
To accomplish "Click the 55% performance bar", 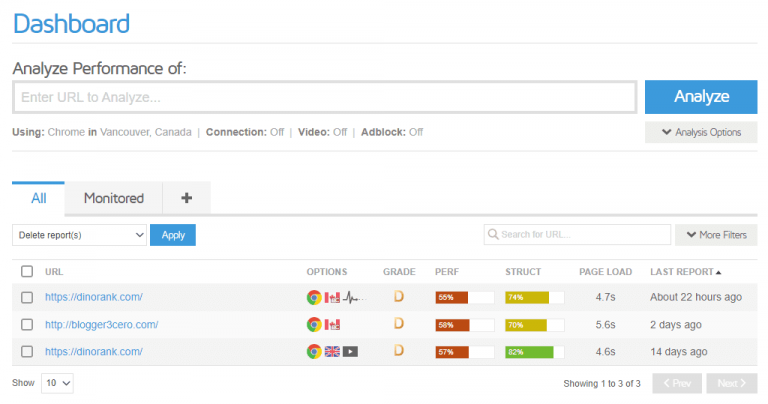I will [x=464, y=298].
